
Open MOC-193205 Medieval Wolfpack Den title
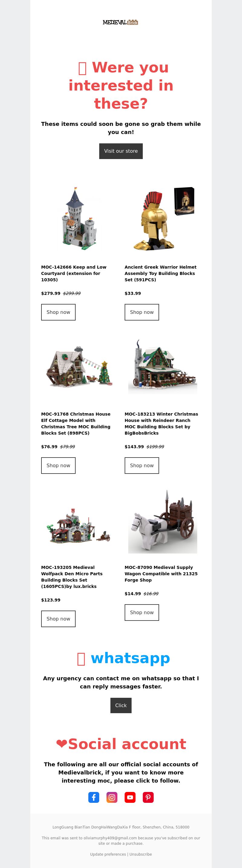[x=72, y=577]
